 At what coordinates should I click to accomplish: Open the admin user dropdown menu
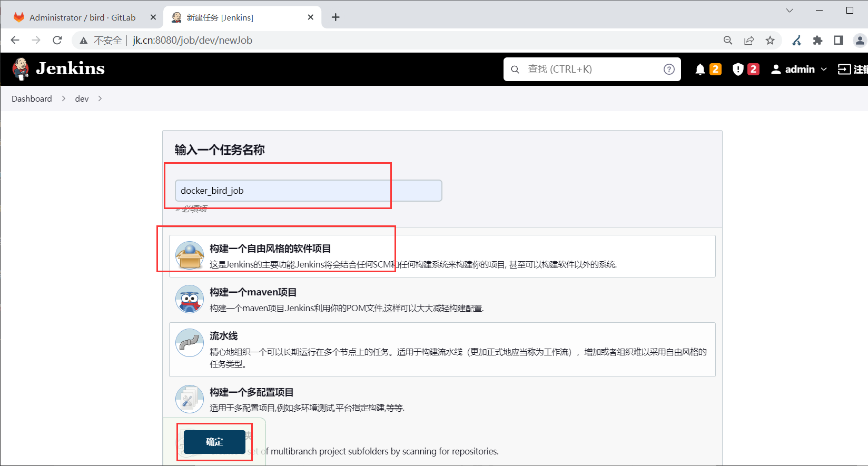click(799, 70)
